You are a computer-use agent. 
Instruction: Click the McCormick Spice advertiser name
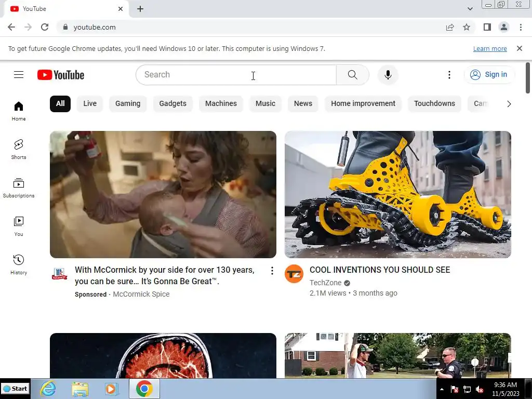(x=141, y=294)
